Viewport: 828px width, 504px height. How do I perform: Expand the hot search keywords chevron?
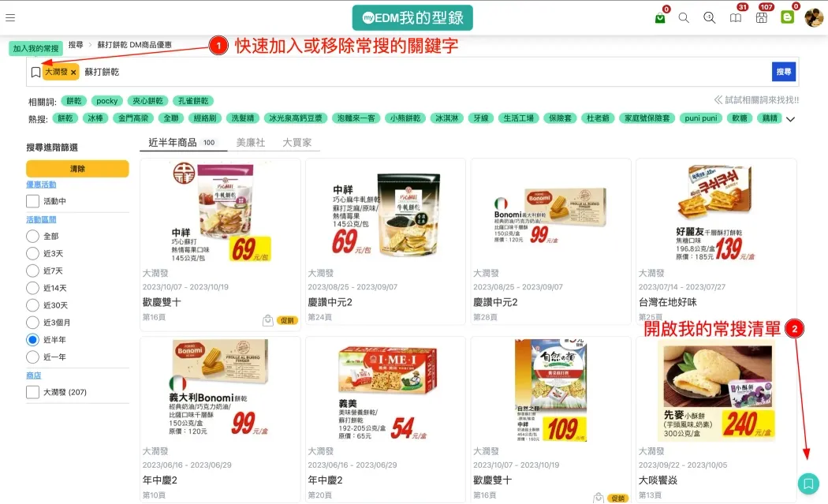(790, 119)
